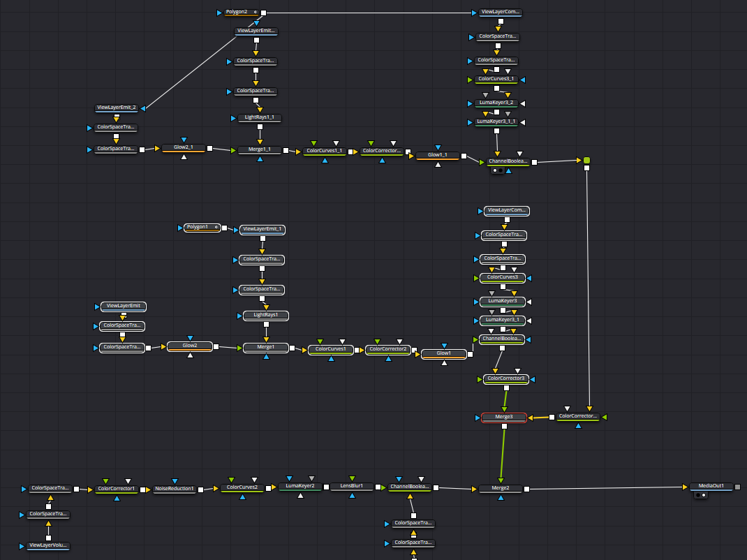Viewport: 747px width, 560px height.
Task: Select the NoiseReduction1 node
Action: 175,489
